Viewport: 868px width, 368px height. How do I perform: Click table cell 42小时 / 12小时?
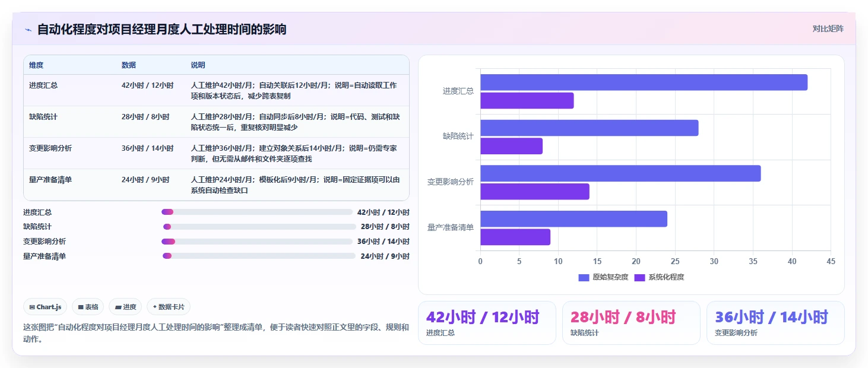point(147,85)
